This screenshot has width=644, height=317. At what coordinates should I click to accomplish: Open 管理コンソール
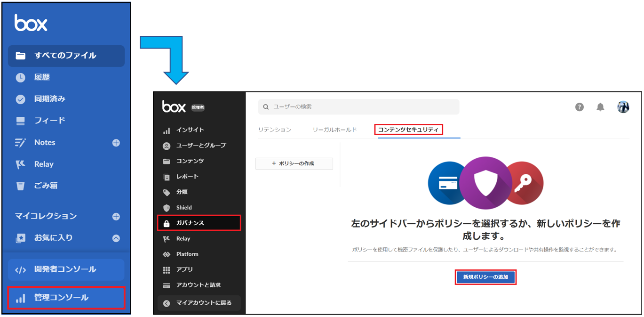coord(66,298)
